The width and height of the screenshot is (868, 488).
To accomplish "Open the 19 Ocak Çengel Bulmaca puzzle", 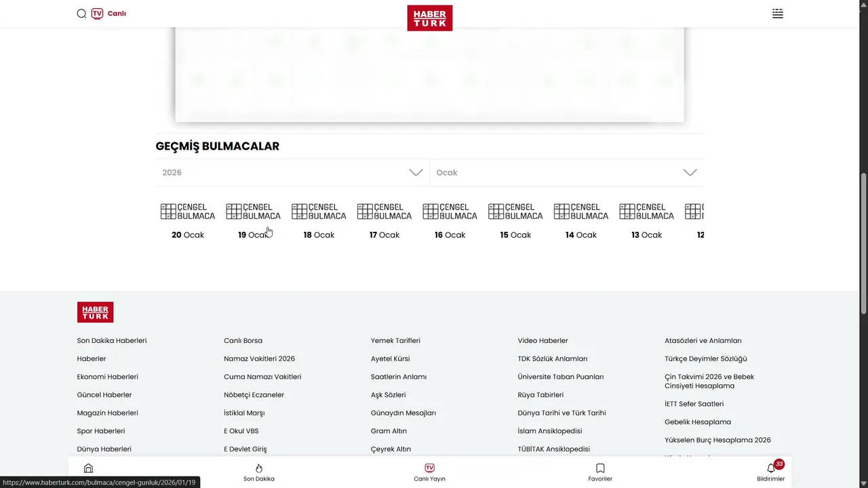I will pos(253,220).
